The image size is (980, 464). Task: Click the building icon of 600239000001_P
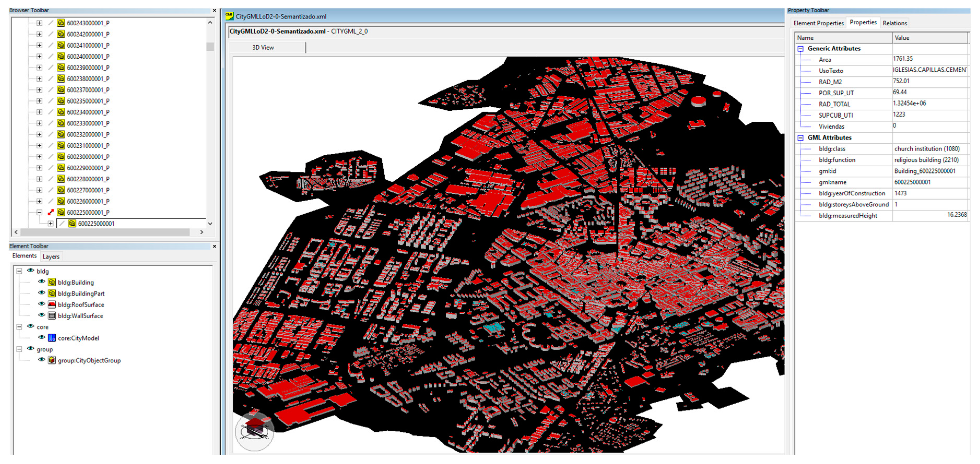point(61,67)
